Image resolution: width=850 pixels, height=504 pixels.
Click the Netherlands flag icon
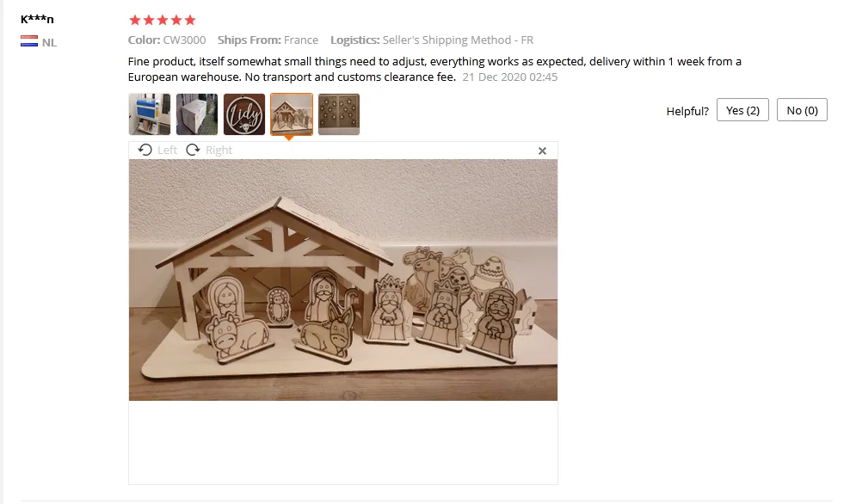[x=29, y=41]
